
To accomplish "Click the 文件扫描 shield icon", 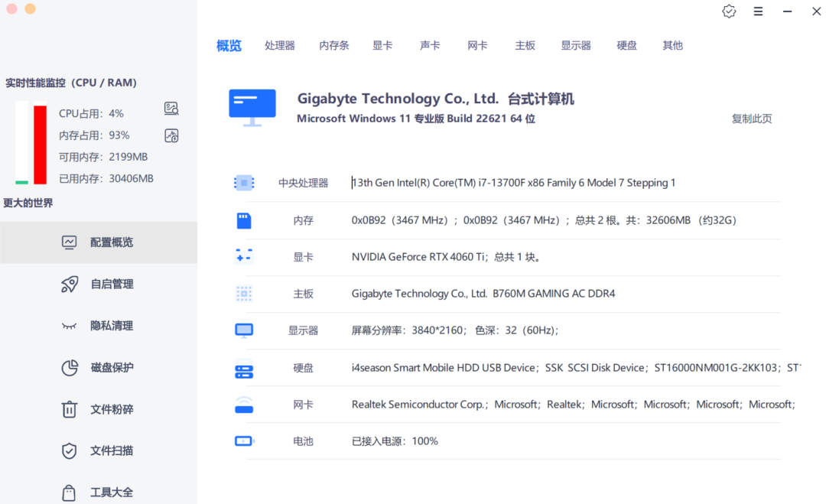I will tap(69, 450).
